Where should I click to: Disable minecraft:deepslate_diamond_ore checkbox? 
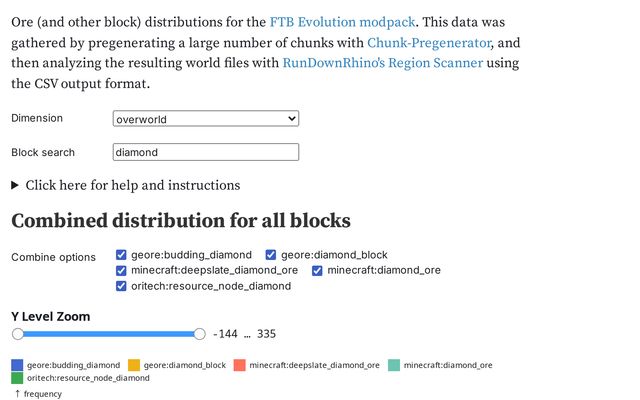pos(121,271)
